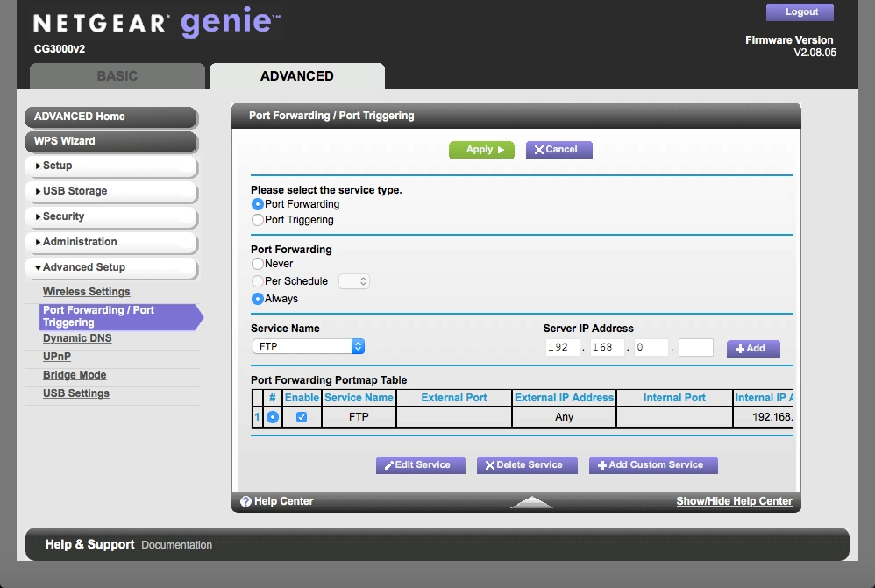This screenshot has width=875, height=588.
Task: Click the last octet IP address field
Action: 696,347
